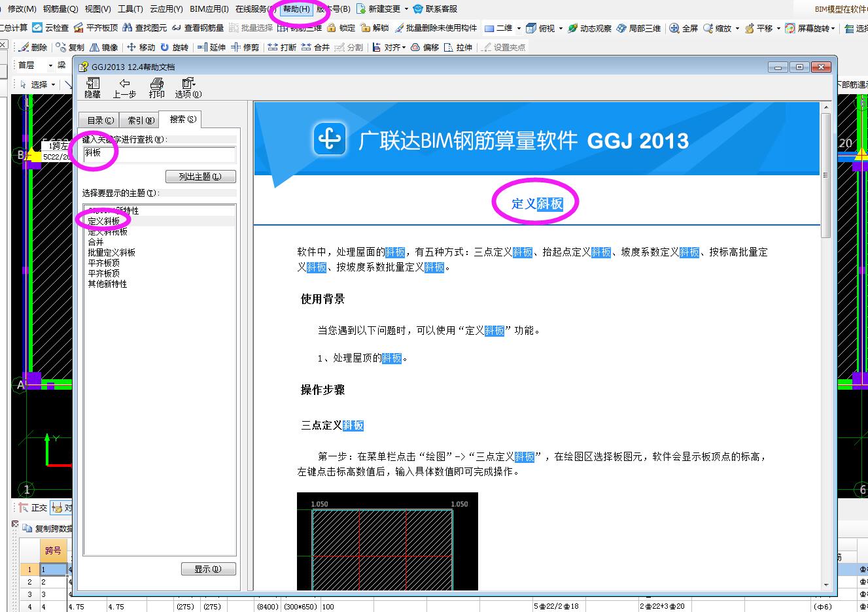The height and width of the screenshot is (612, 868).
Task: Click the help content vertical scrollbar thumb
Action: click(x=825, y=175)
